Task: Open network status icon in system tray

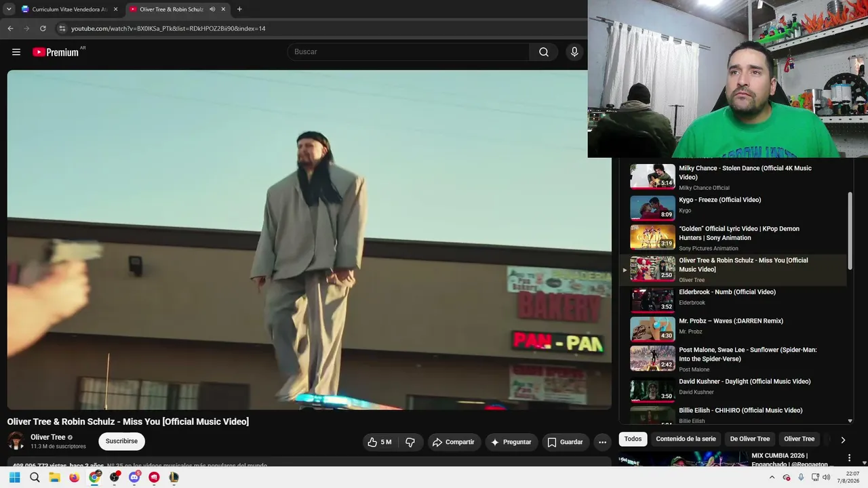Action: pos(814,477)
